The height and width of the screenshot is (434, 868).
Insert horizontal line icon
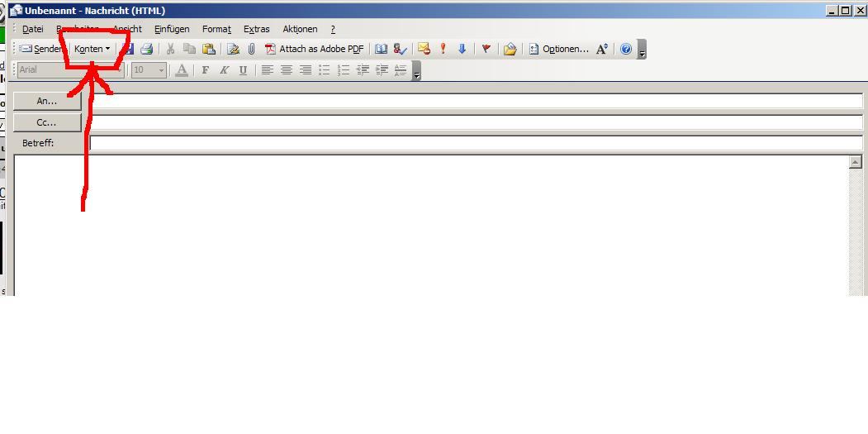401,69
